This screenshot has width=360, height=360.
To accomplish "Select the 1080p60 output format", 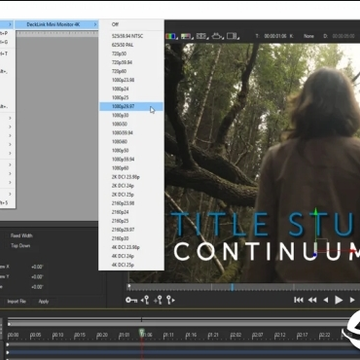I will coord(131,168).
